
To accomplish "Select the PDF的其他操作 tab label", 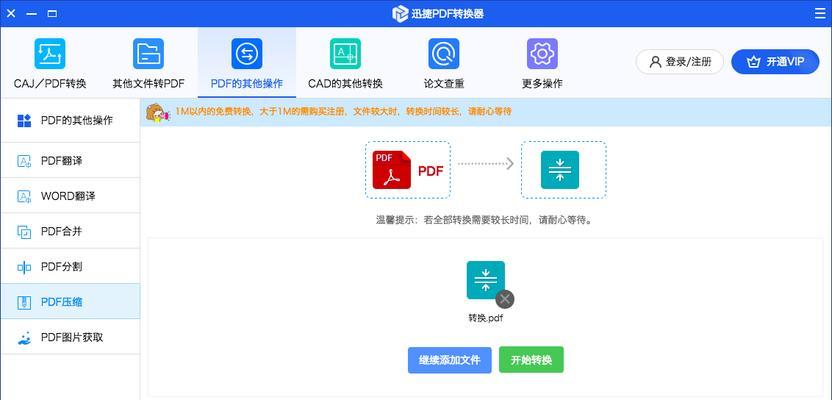I will [247, 83].
